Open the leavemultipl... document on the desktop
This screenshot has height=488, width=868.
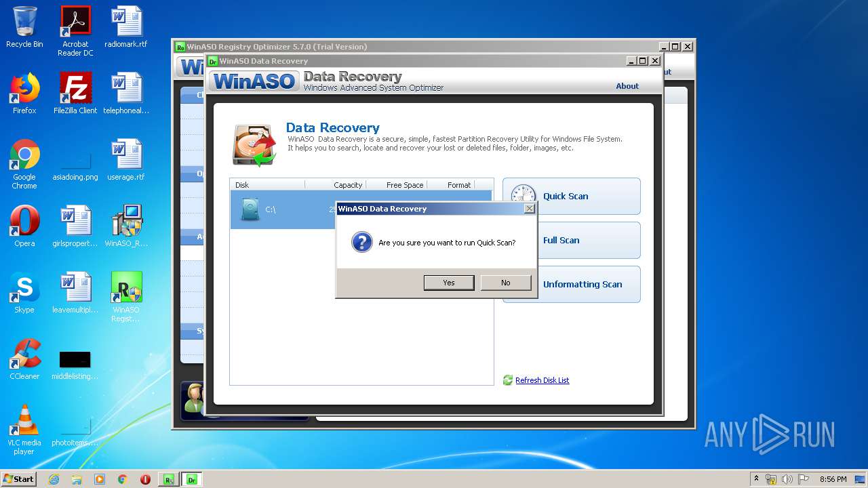[75, 293]
